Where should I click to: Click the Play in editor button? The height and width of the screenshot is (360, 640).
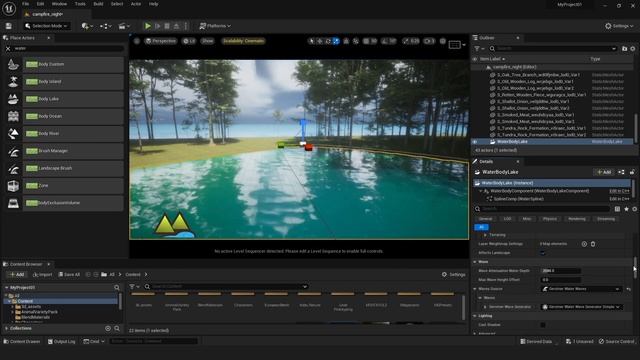click(148, 26)
